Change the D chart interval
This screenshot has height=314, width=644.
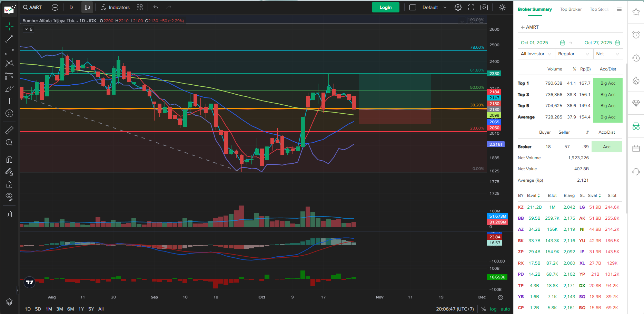coord(71,7)
